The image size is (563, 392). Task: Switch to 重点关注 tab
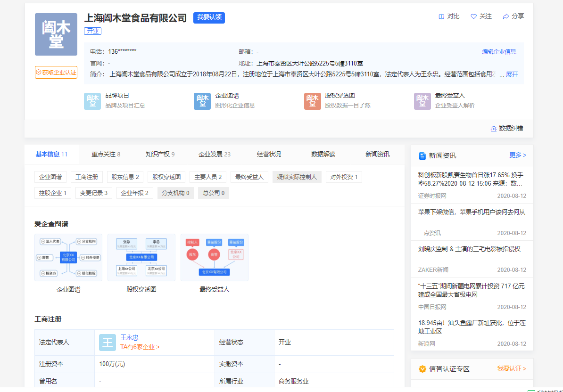(x=106, y=155)
